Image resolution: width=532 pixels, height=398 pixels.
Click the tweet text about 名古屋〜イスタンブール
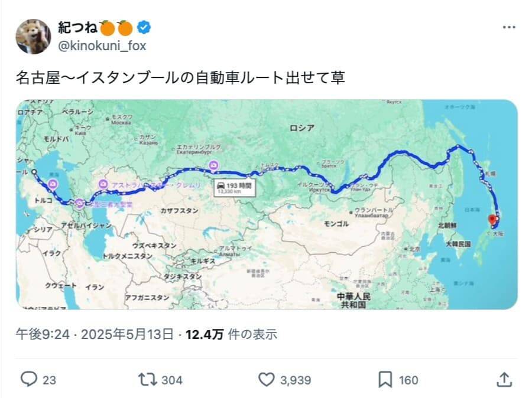coord(180,78)
